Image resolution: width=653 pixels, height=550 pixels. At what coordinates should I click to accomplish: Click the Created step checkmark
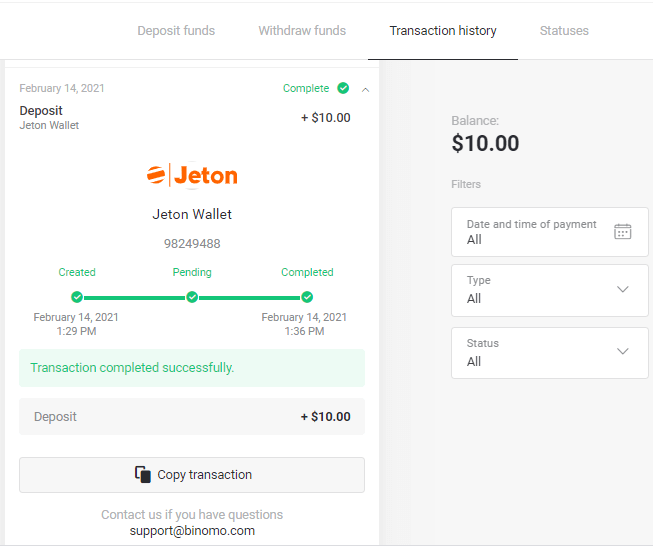(x=77, y=297)
